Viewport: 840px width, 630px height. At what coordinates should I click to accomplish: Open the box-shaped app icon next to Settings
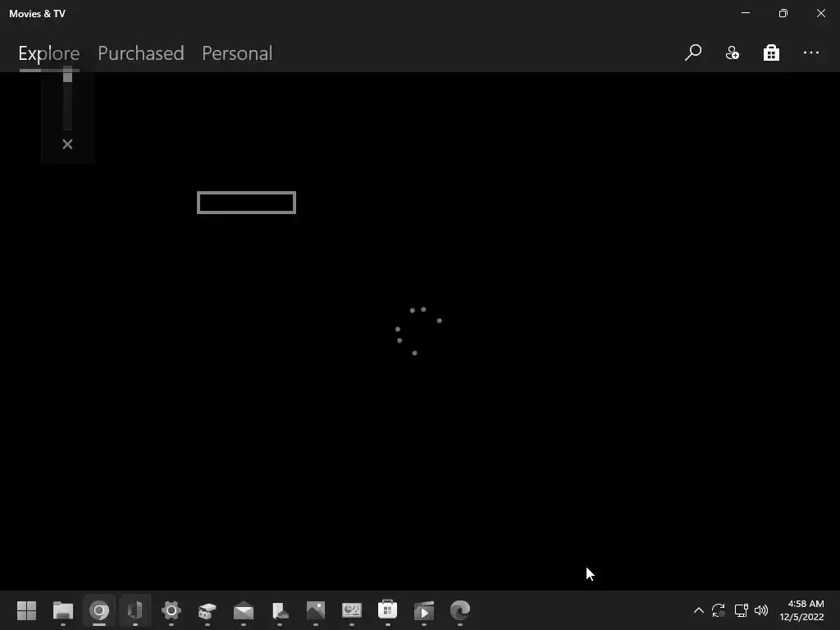[x=208, y=610]
